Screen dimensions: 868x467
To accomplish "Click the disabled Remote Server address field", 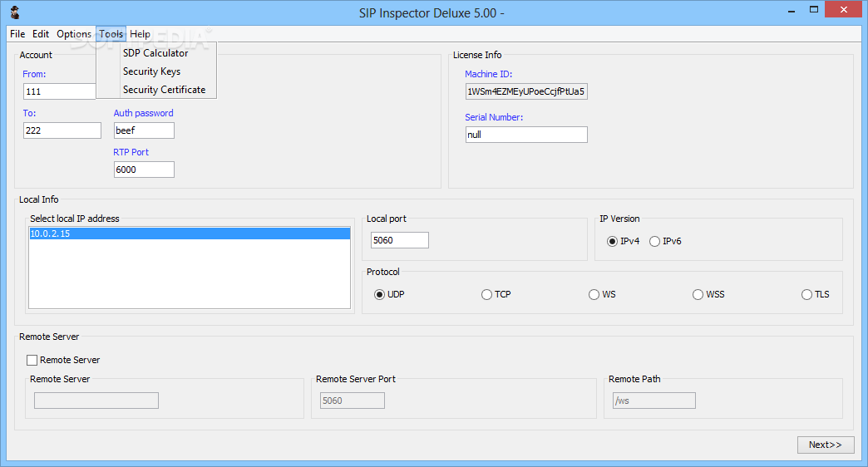I will (x=96, y=401).
